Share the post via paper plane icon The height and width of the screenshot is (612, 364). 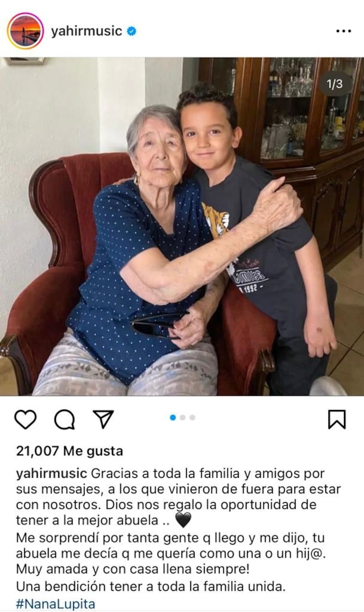(103, 419)
